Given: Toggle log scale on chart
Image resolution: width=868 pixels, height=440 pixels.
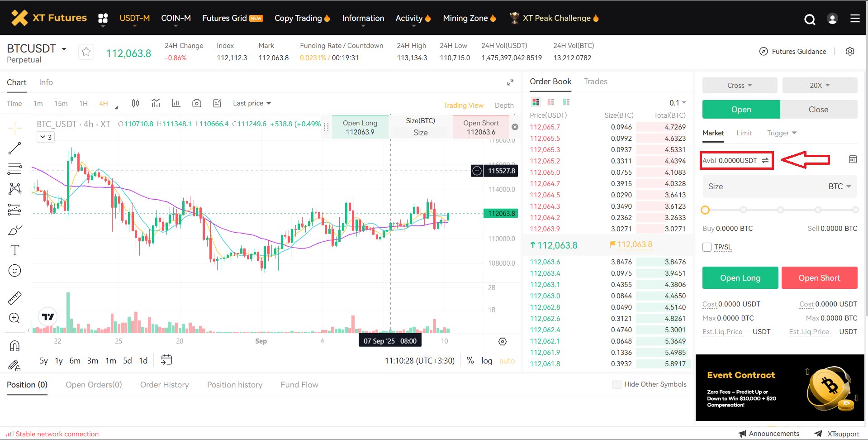Looking at the screenshot, I should click(x=487, y=361).
